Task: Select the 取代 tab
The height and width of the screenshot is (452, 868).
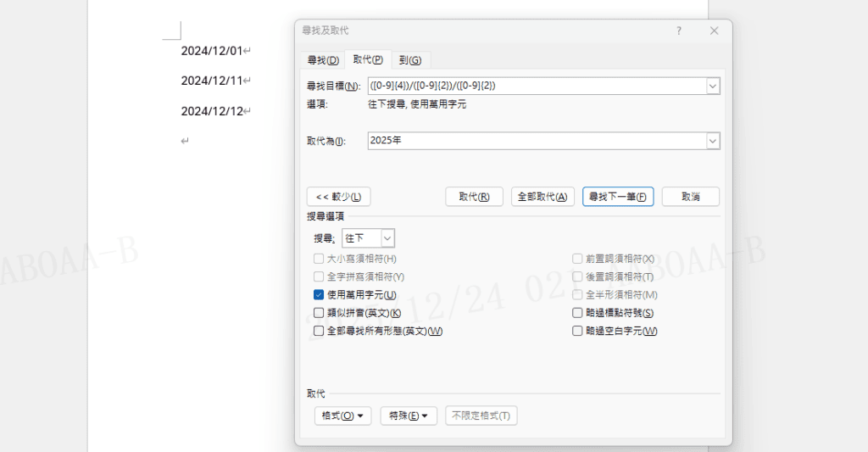Action: 368,60
